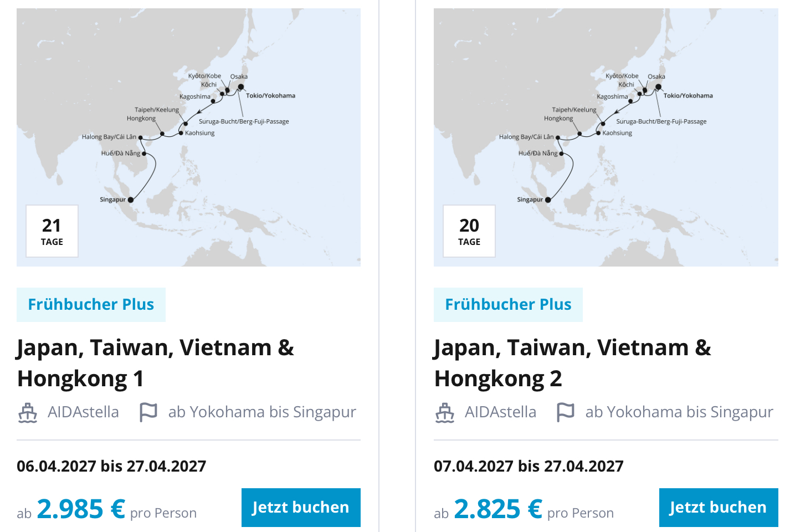This screenshot has width=785, height=532.
Task: Click the 07.04.2027 bis 27.04.2027 date range
Action: 529,466
